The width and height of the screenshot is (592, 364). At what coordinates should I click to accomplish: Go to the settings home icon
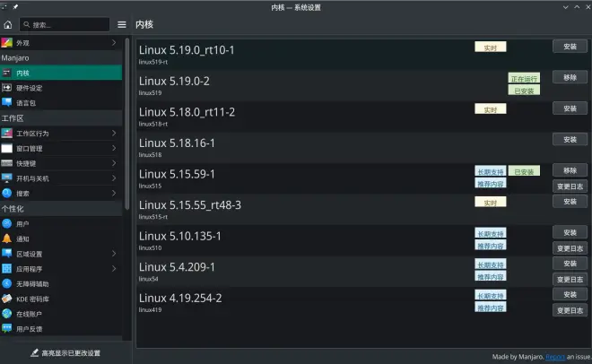point(7,25)
